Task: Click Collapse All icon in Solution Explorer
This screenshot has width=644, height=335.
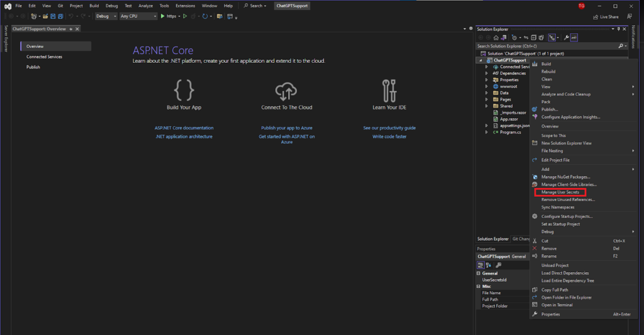Action: tap(533, 38)
